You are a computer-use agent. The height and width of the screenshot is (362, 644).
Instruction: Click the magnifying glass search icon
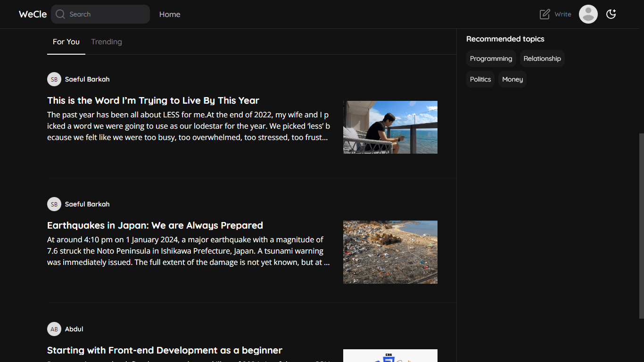60,14
